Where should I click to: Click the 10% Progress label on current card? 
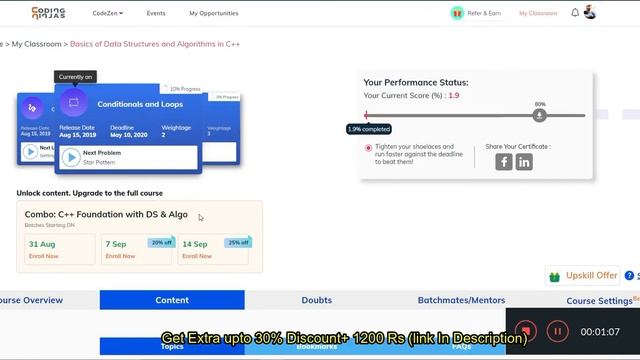(185, 89)
